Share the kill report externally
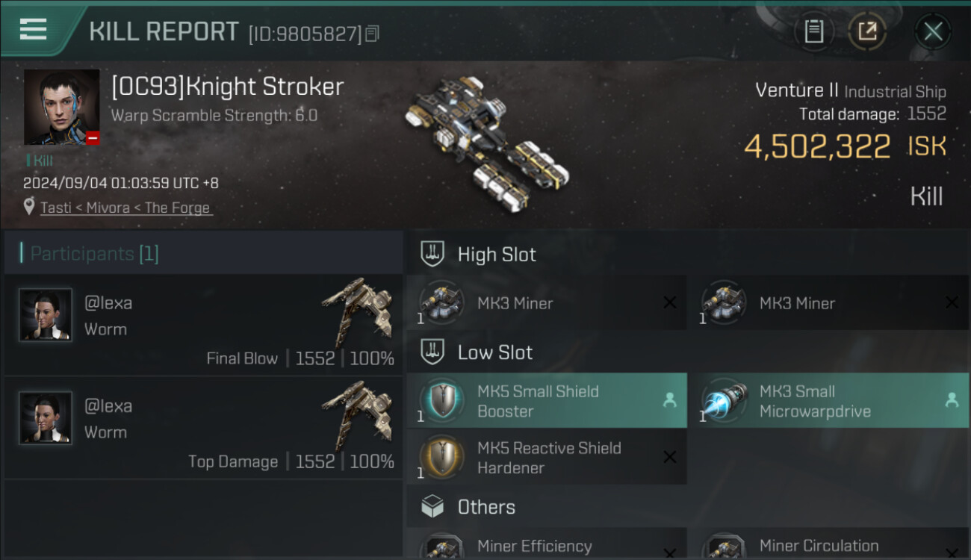Image resolution: width=971 pixels, height=560 pixels. (x=867, y=31)
